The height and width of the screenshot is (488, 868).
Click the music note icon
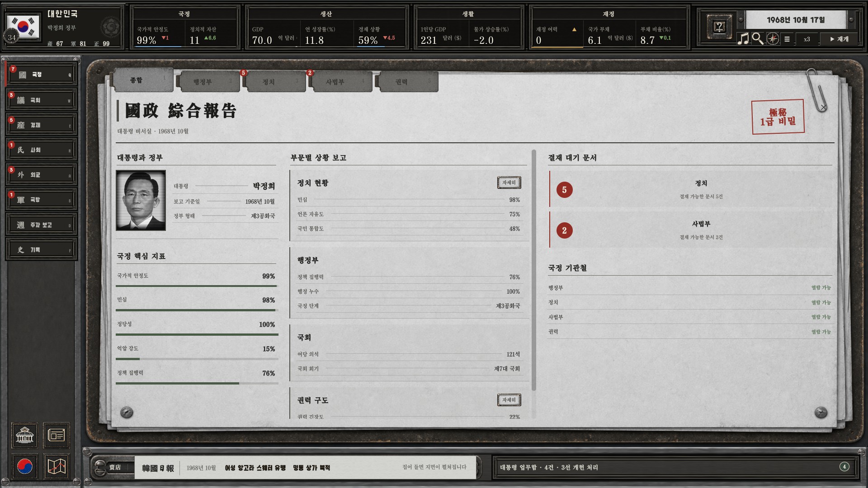click(743, 39)
